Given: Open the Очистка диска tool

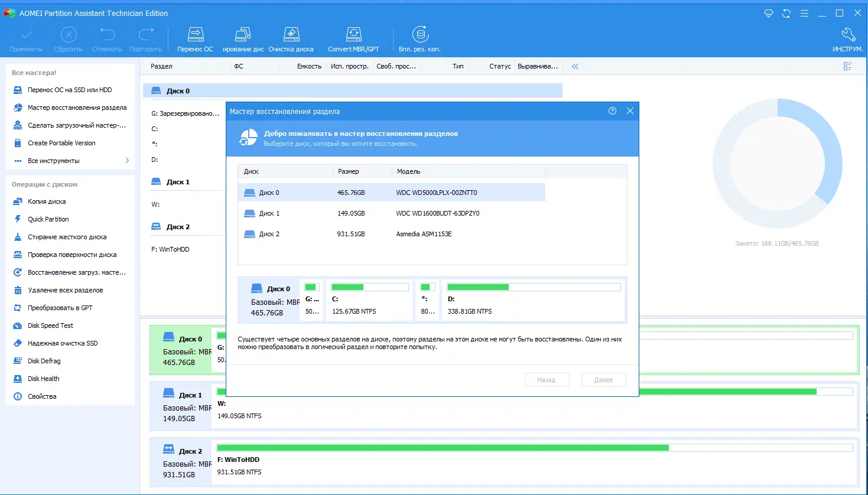Looking at the screenshot, I should click(x=291, y=34).
